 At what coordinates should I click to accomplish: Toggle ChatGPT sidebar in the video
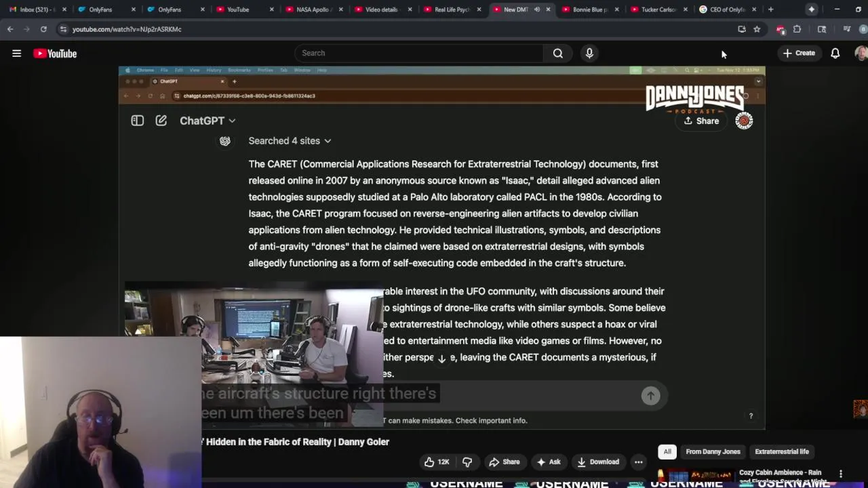137,121
